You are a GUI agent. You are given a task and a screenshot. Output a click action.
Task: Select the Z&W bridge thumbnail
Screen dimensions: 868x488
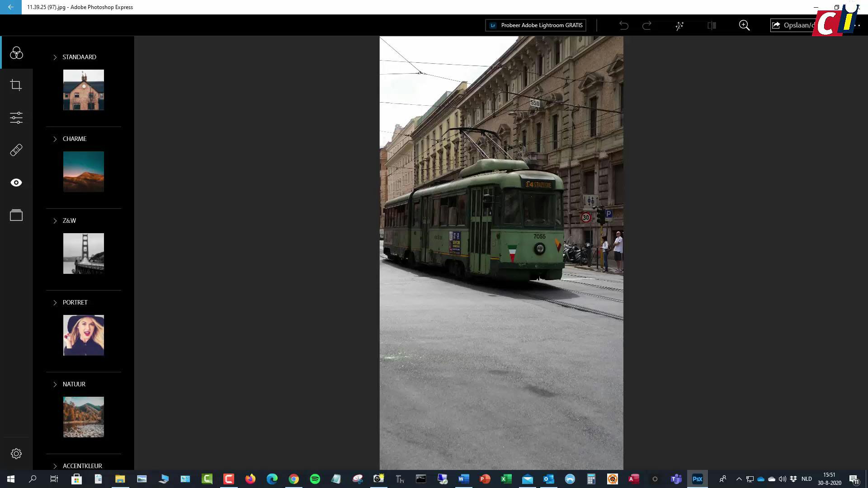84,253
